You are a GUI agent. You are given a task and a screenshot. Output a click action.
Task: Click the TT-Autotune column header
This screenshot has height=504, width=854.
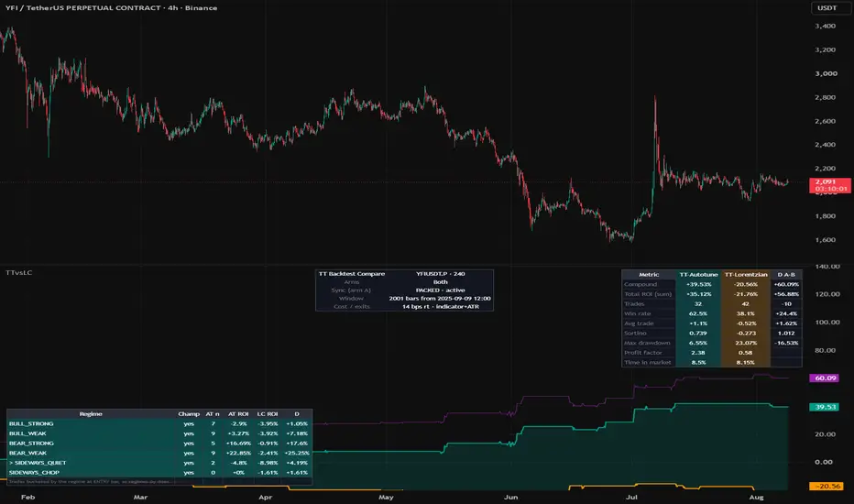698,275
